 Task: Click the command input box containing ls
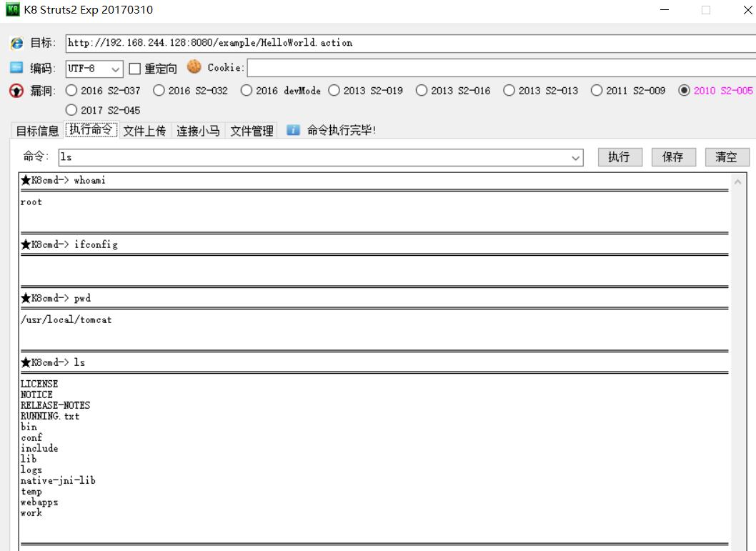[321, 158]
